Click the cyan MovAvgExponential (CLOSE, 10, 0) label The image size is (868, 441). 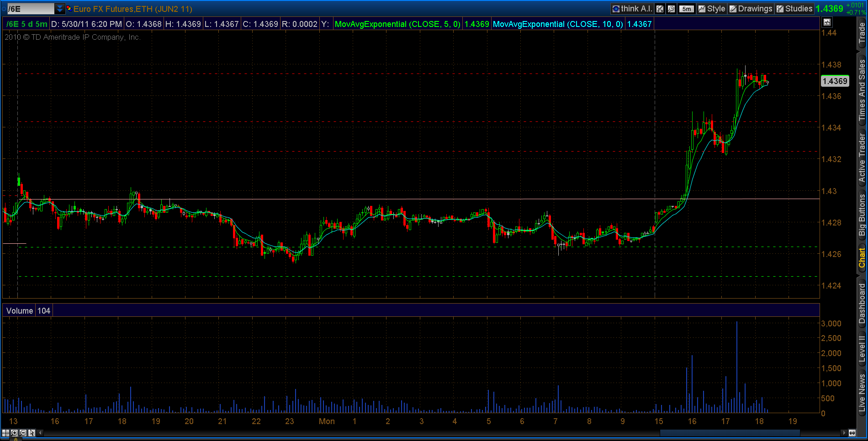[x=558, y=24]
